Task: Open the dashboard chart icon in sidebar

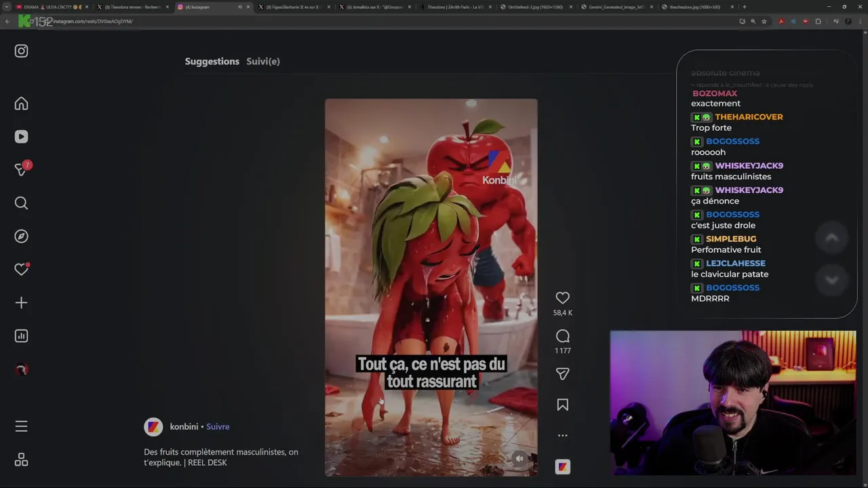Action: [21, 336]
